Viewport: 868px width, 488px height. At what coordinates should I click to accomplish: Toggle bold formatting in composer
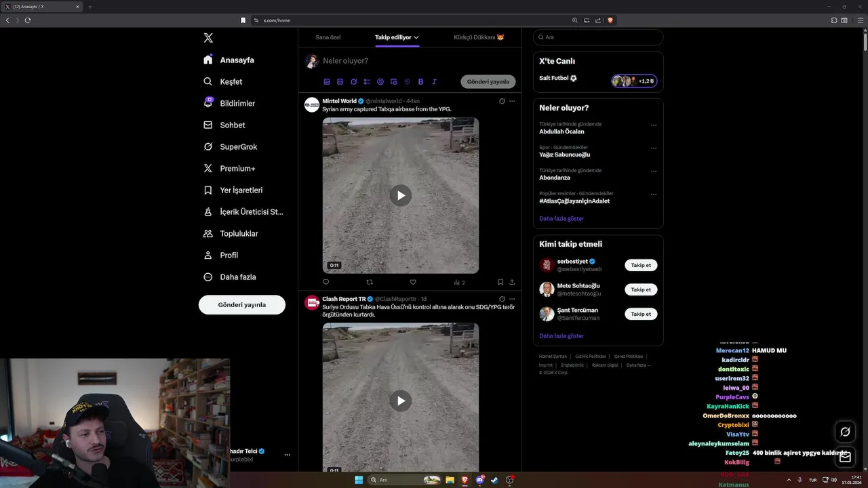[420, 81]
